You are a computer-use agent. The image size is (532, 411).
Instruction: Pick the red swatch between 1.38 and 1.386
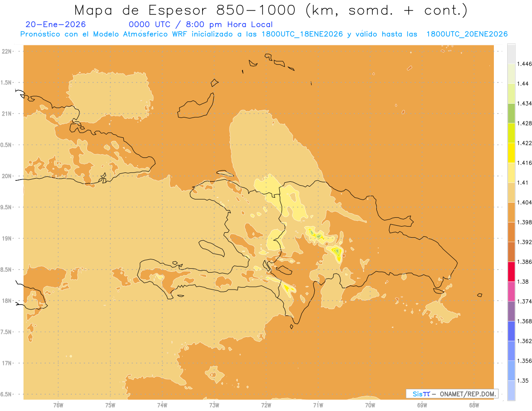[x=511, y=271]
